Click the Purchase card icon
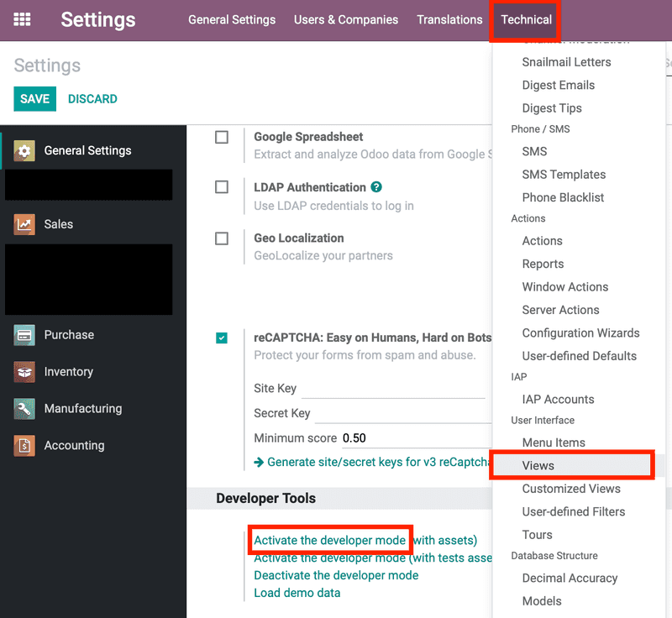This screenshot has width=672, height=618. (x=24, y=335)
